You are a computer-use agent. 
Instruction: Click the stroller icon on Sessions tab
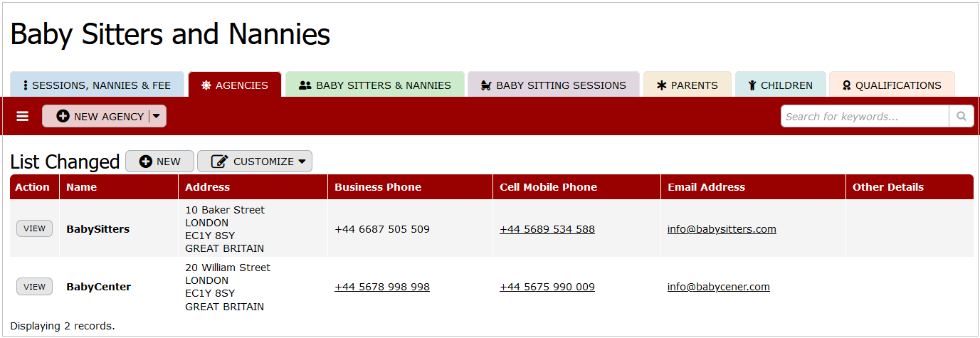pos(487,85)
